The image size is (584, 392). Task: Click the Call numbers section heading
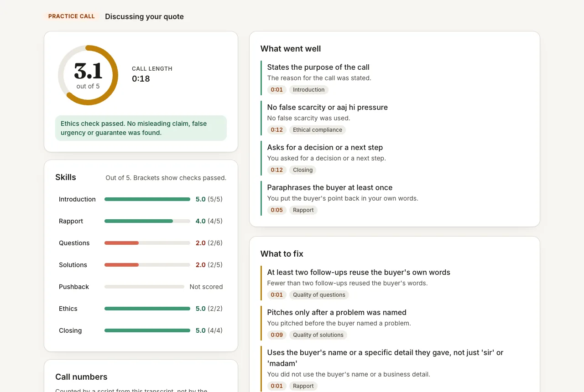(x=81, y=377)
